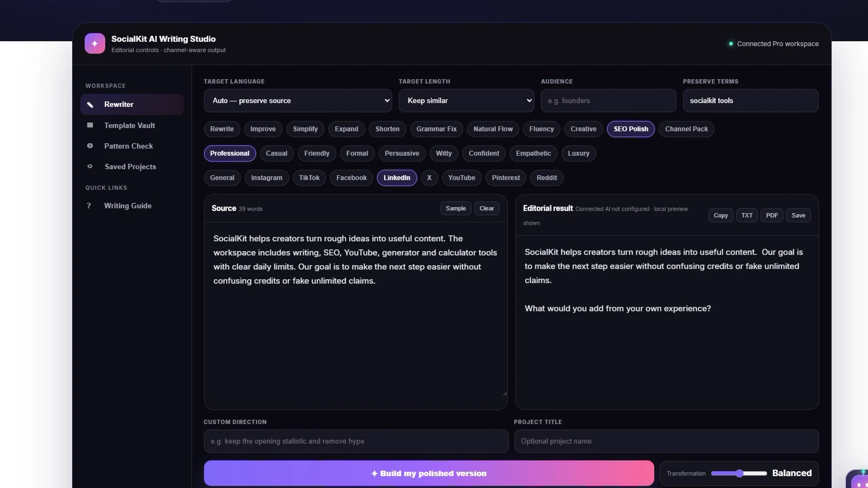Click the Saved Projects diamond icon

[90, 166]
